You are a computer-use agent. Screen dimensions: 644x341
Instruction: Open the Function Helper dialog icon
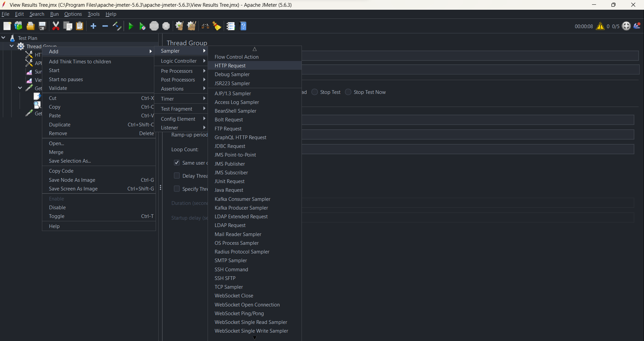click(x=231, y=26)
